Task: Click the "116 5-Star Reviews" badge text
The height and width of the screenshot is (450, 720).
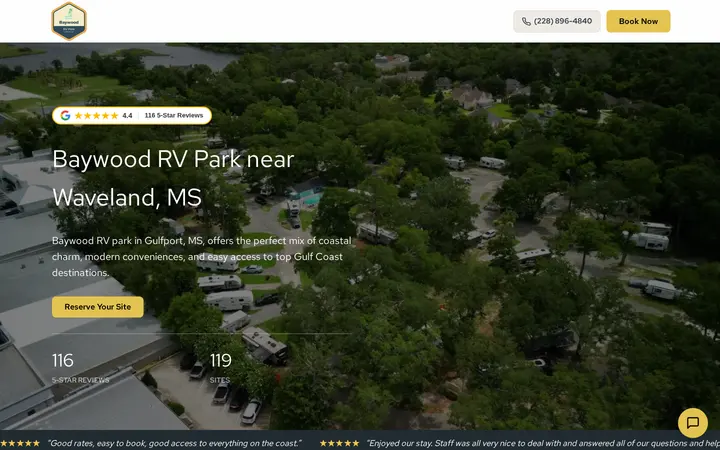Action: click(x=174, y=116)
